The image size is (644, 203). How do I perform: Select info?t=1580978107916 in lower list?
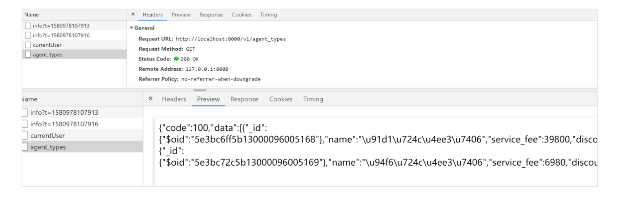point(82,124)
